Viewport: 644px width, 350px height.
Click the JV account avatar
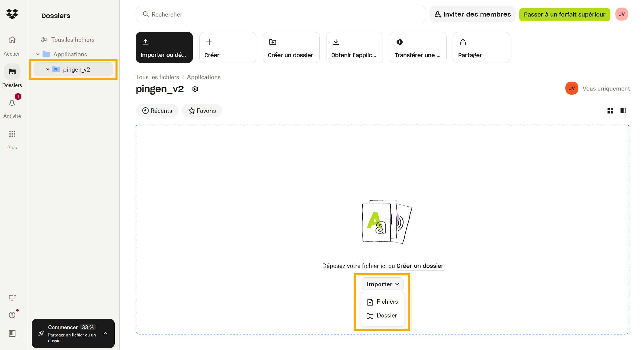click(x=621, y=14)
